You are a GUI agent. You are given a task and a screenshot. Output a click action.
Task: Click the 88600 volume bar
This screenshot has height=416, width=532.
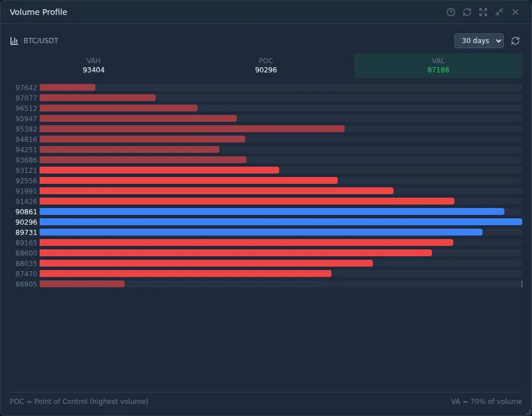click(236, 253)
